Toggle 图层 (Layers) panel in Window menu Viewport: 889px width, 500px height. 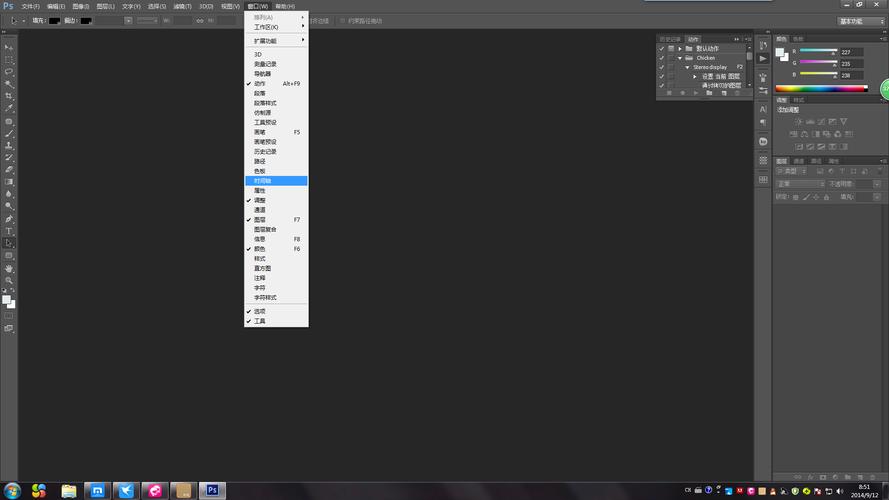pos(260,219)
